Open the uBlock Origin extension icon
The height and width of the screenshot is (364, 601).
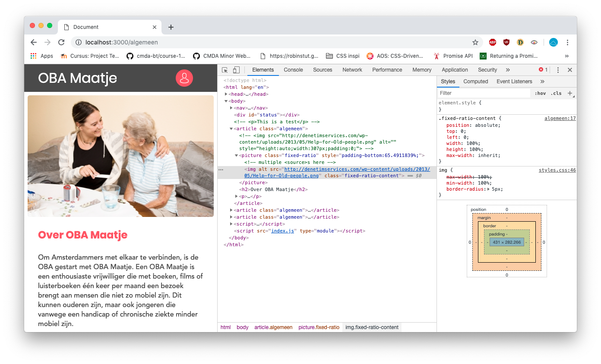tap(506, 42)
